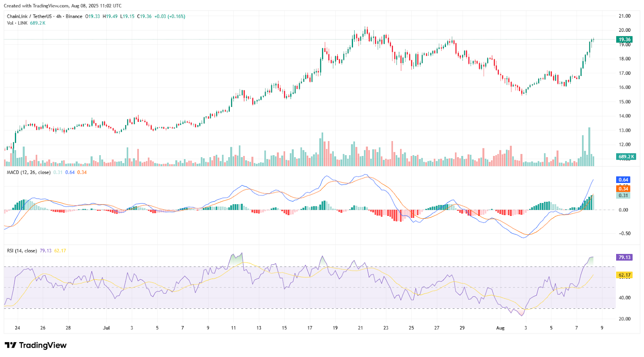Click the close value C19.36
This screenshot has height=357, width=644.
(144, 16)
